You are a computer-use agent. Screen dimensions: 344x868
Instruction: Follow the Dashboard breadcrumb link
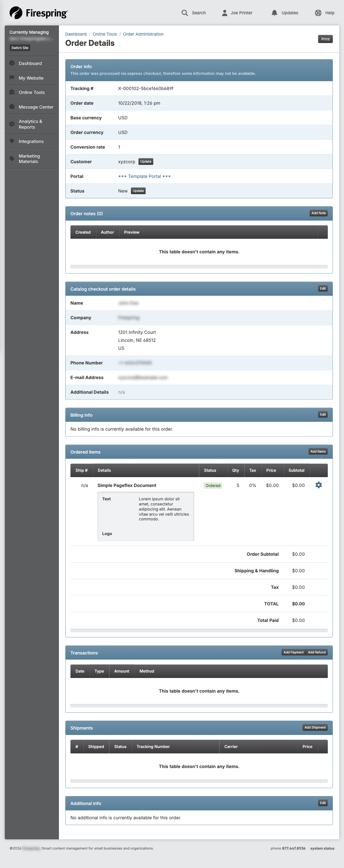point(76,34)
